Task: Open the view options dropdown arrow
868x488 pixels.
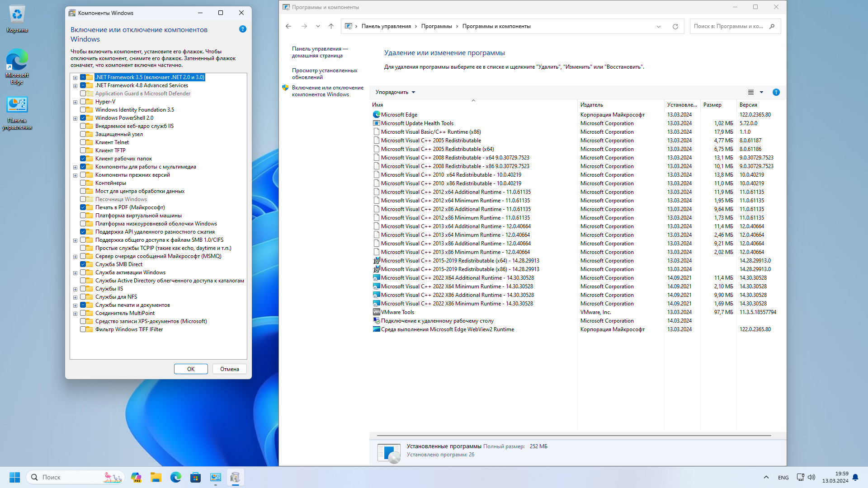Action: (x=762, y=92)
